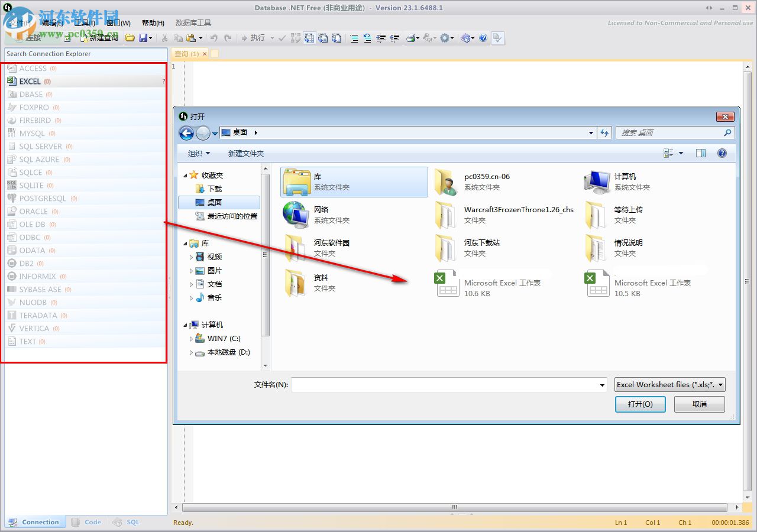
Task: Select ORACLE in the connection list
Action: [x=85, y=212]
